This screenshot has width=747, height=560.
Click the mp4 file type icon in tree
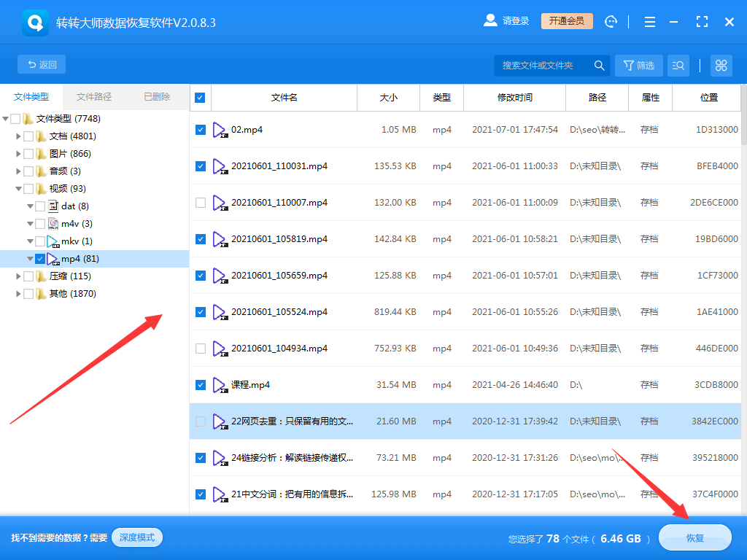(x=53, y=259)
